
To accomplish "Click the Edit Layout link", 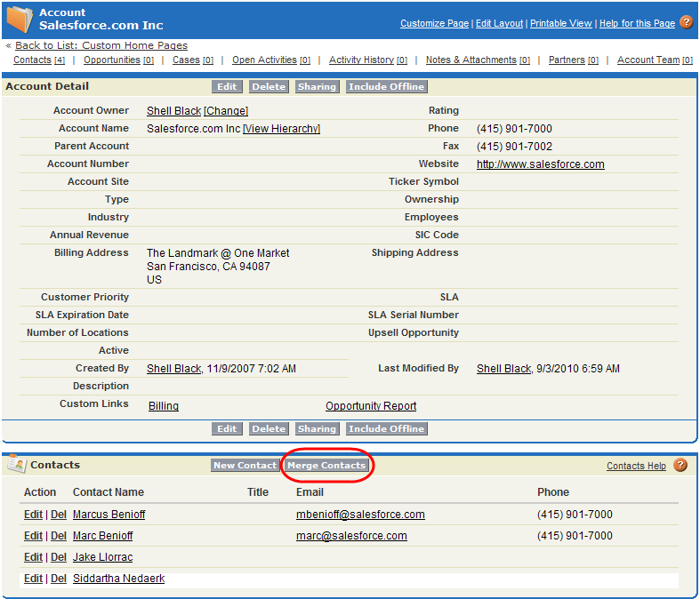I will [499, 23].
